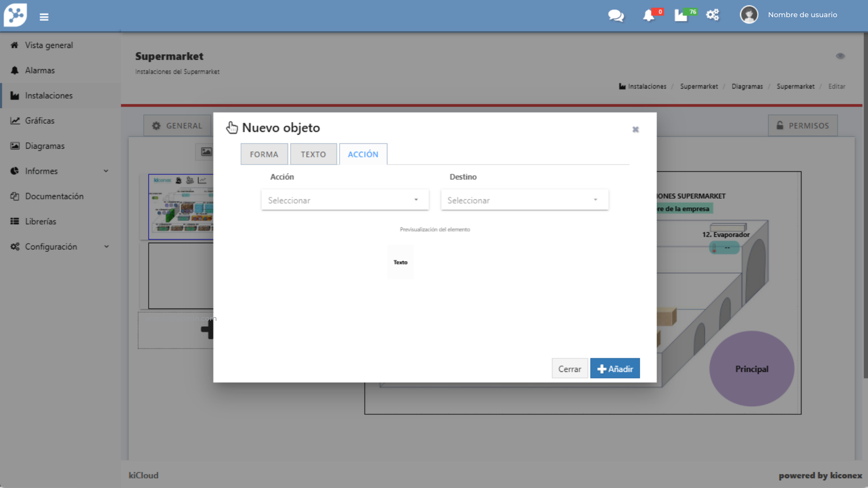The width and height of the screenshot is (868, 488).
Task: Open the alarm bell notifications
Action: [x=649, y=15]
